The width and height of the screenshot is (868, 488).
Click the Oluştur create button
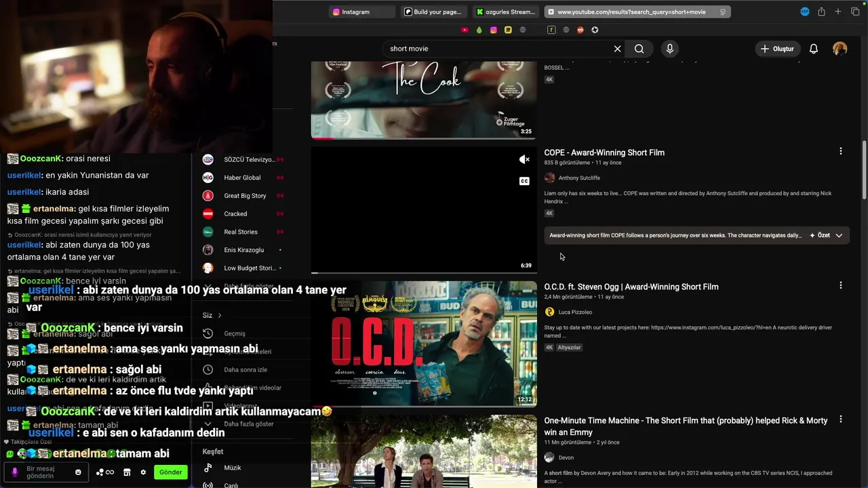pyautogui.click(x=777, y=49)
